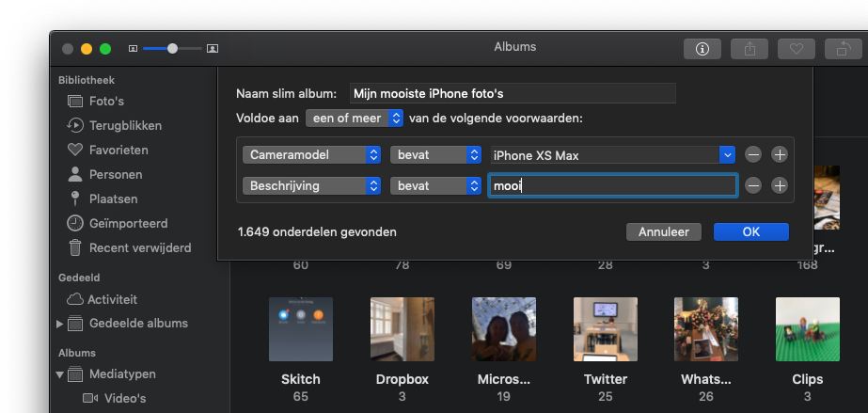
Task: Click the Mediatypen stack icon
Action: tap(74, 374)
